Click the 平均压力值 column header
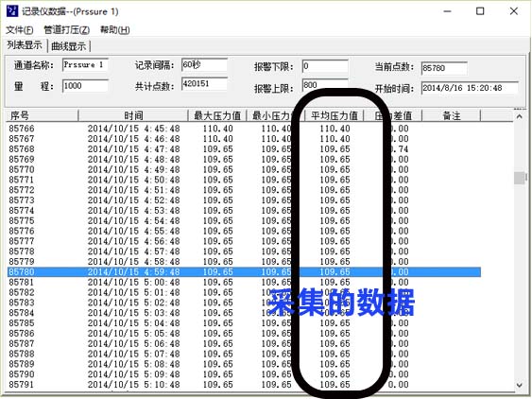The image size is (532, 399). [x=335, y=115]
